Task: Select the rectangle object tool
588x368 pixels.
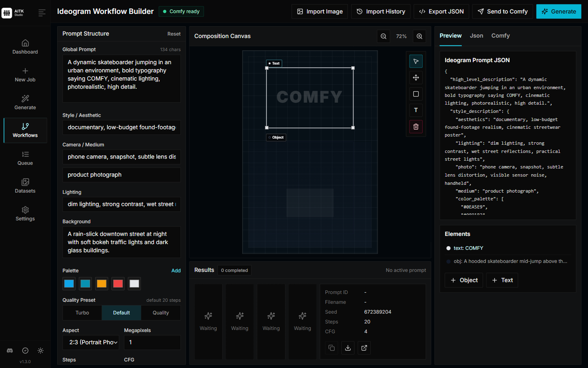Action: 416,94
